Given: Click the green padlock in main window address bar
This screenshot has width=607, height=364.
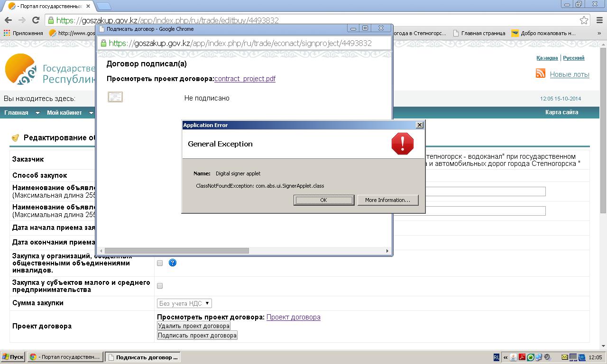Looking at the screenshot, I should pyautogui.click(x=51, y=20).
